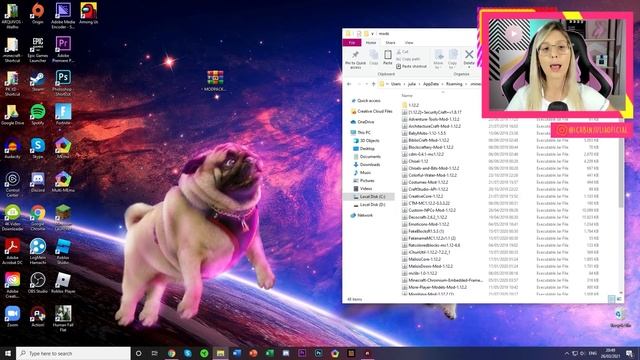Show hidden system tray icons
Screen dimensions: 640x360
pos(567,353)
